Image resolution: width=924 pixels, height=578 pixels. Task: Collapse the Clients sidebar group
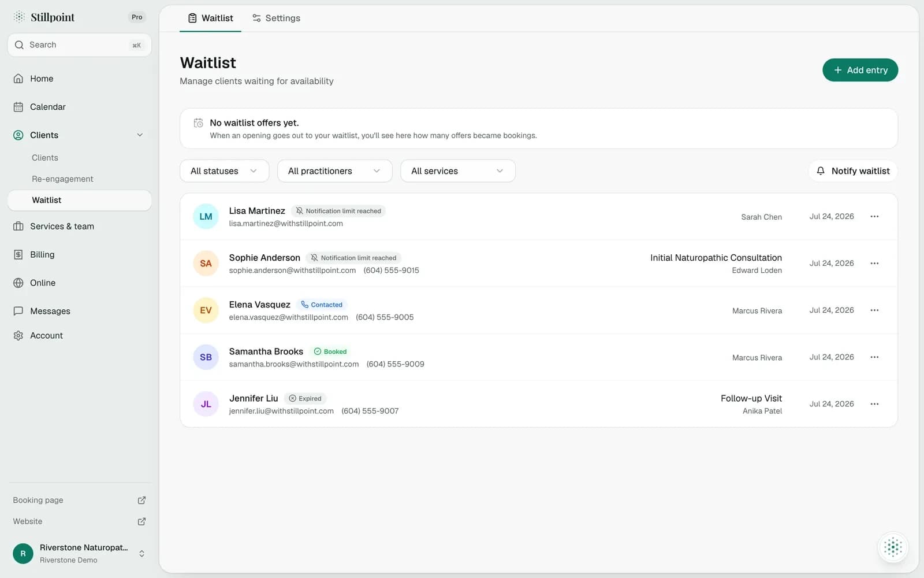click(x=140, y=135)
